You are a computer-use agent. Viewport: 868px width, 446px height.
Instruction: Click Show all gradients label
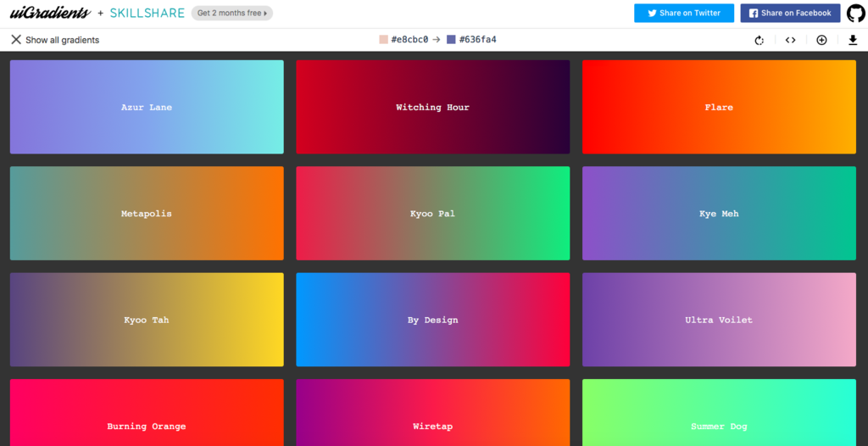click(63, 40)
